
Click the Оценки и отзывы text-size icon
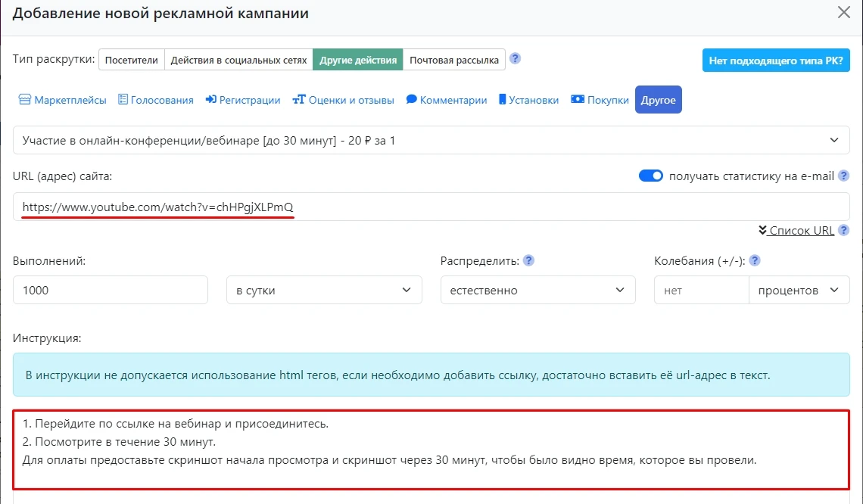(x=299, y=100)
